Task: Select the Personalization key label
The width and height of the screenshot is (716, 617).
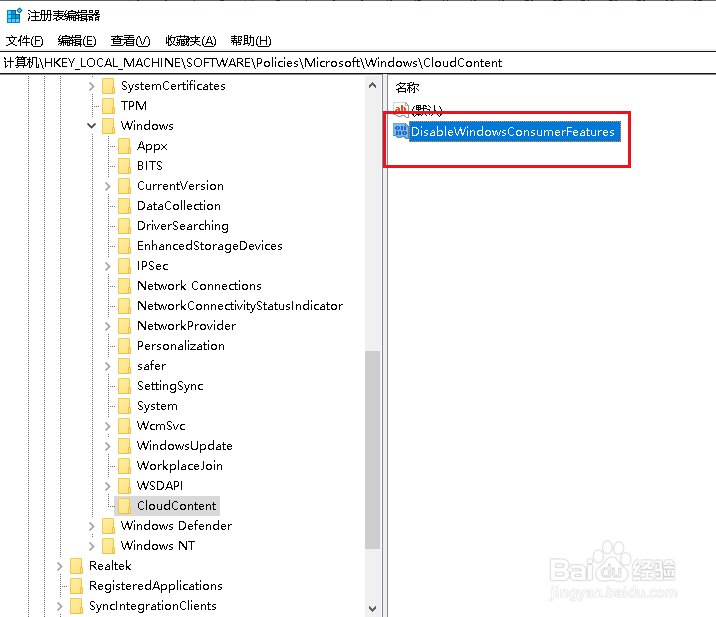Action: click(181, 346)
